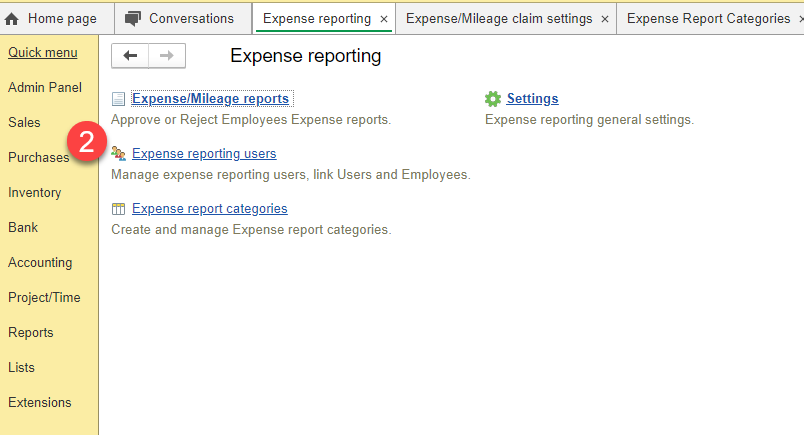Click the green gear Settings icon
This screenshot has height=435, width=804.
coord(493,98)
